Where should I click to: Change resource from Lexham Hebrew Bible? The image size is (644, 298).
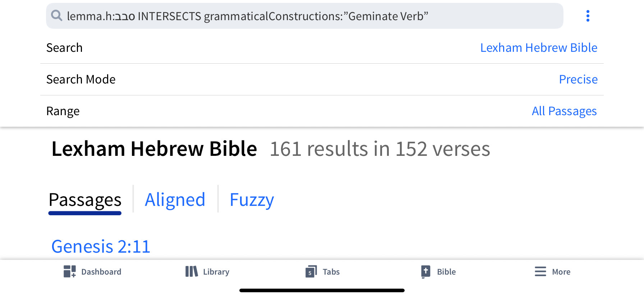click(x=539, y=48)
